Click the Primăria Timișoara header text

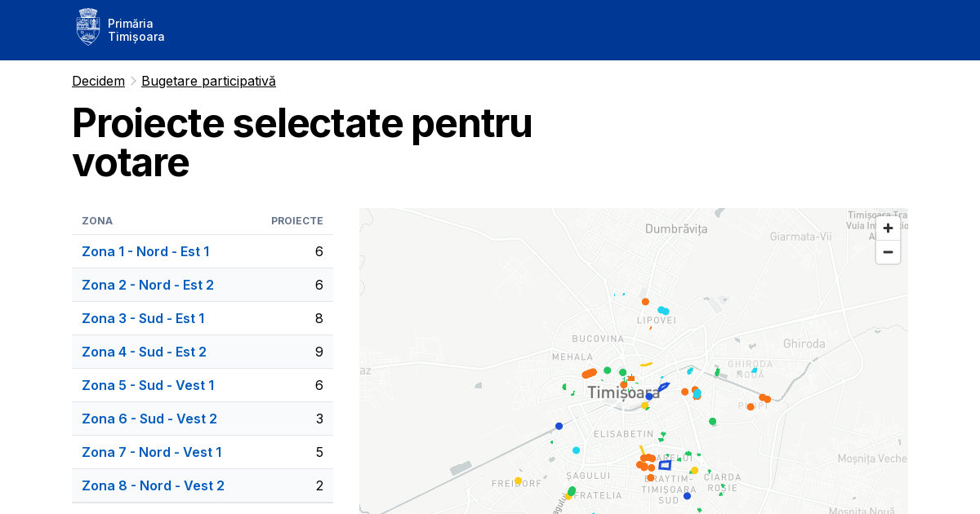(136, 30)
